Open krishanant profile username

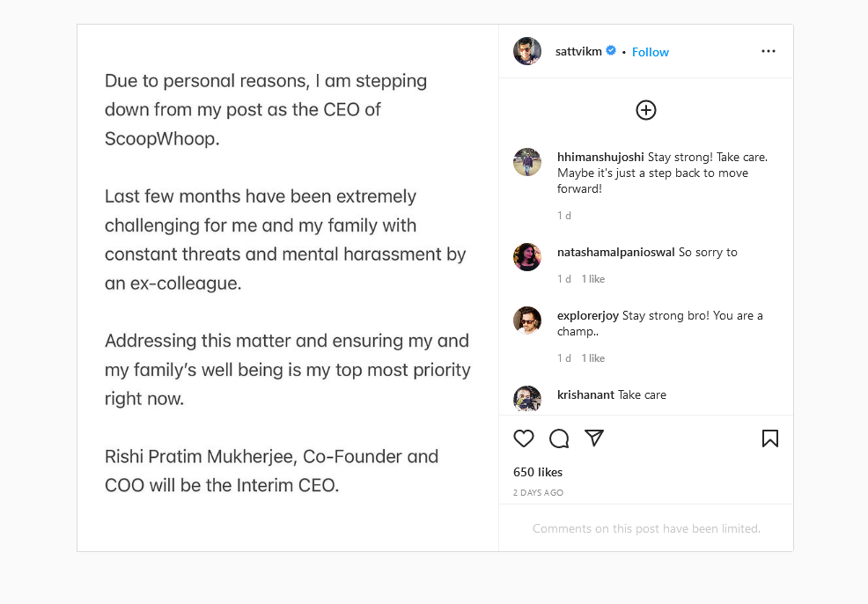tap(585, 395)
